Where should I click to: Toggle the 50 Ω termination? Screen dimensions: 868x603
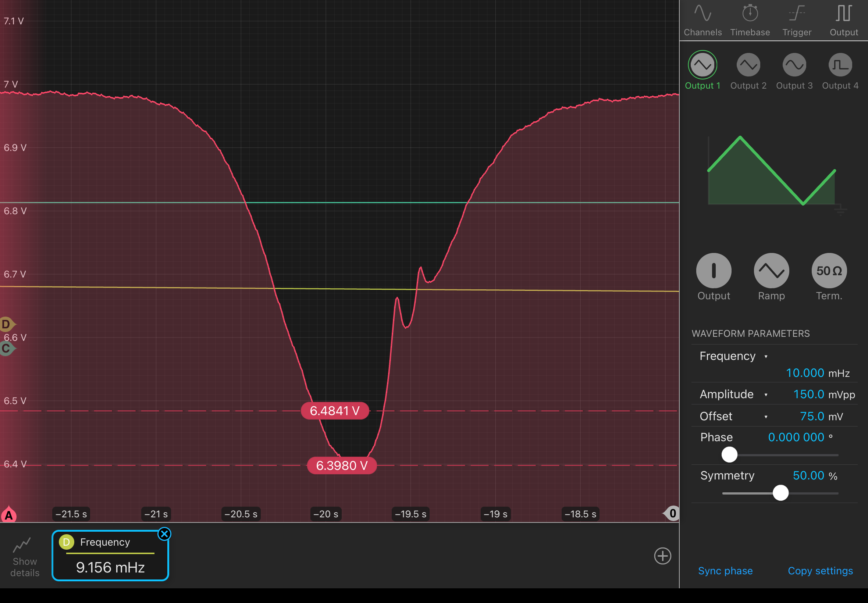coord(829,271)
